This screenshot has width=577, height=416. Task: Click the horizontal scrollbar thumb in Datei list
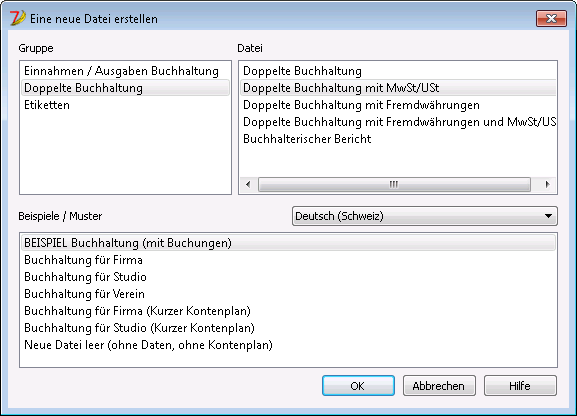pos(394,184)
